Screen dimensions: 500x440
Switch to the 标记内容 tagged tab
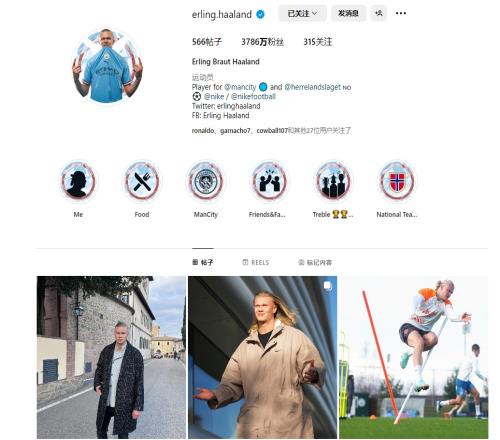pyautogui.click(x=315, y=262)
